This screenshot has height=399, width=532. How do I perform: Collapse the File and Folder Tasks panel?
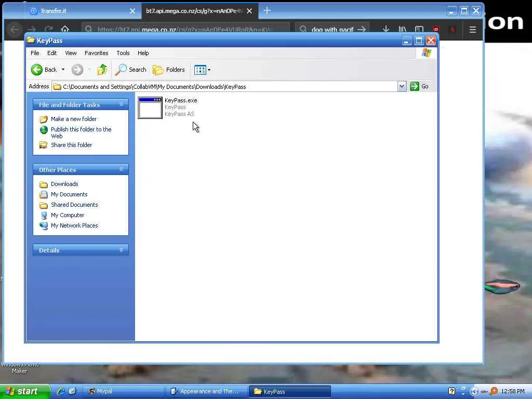tap(121, 104)
